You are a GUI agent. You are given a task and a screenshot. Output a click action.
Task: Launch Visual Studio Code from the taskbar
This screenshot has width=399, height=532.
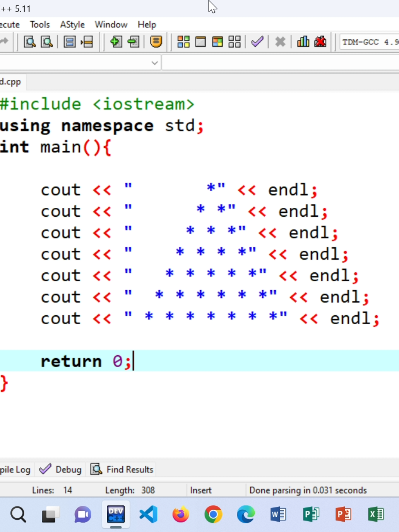[148, 514]
